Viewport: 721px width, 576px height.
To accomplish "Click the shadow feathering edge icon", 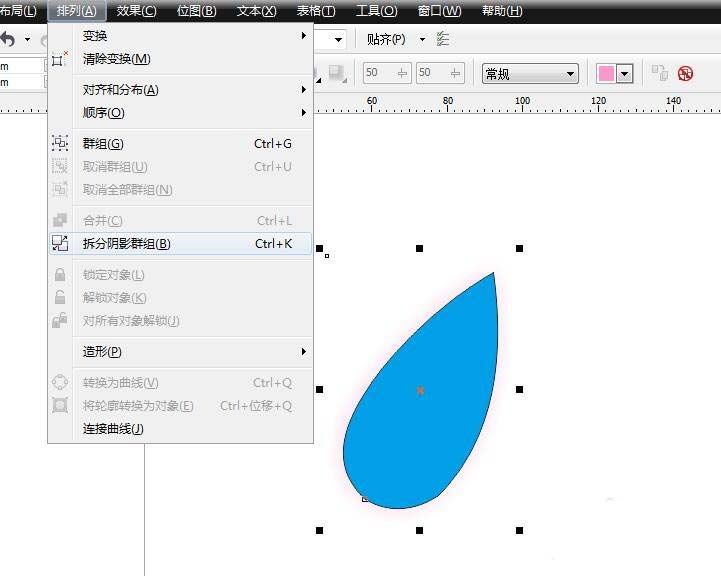I will 338,74.
